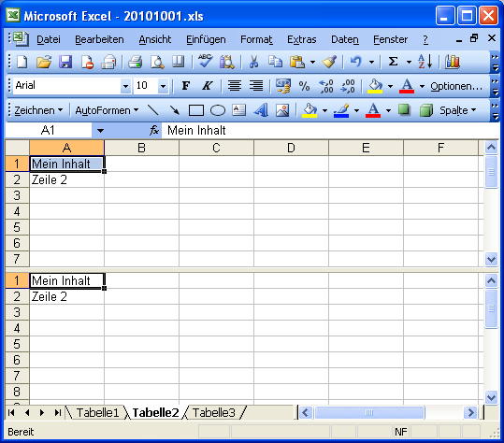Select the Line drawing tool
Viewport: 504px width, 443px height.
pyautogui.click(x=153, y=110)
